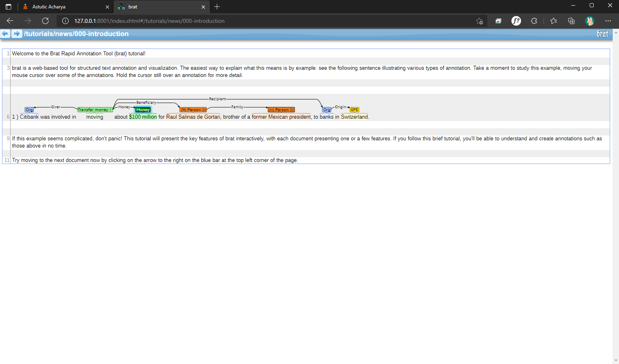Click the browser back arrow
The image size is (619, 364).
10,21
